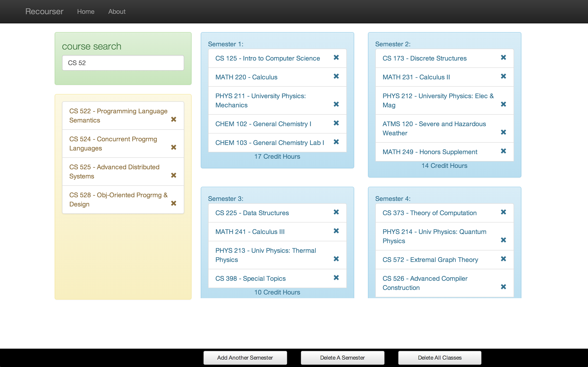Remove MATH 220 Calculus course
This screenshot has height=367, width=588.
pyautogui.click(x=336, y=76)
